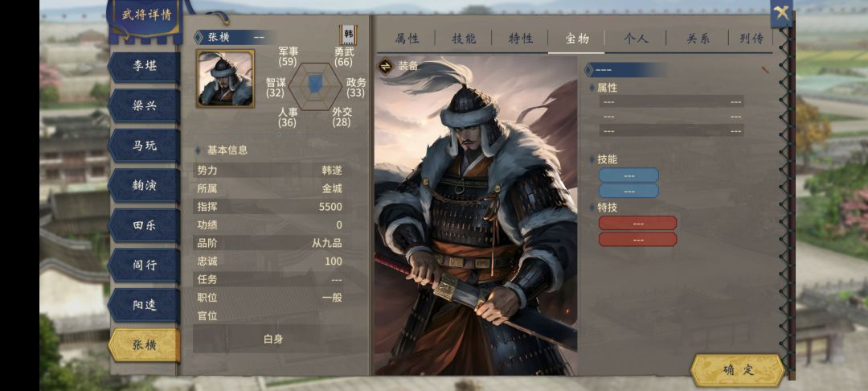Switch to the 技能 tab
The height and width of the screenshot is (391, 868).
464,38
